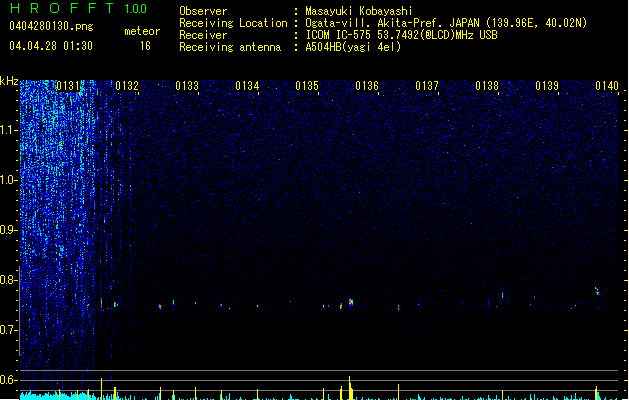Click the 0138 time marker
This screenshot has width=629, height=400.
point(487,86)
